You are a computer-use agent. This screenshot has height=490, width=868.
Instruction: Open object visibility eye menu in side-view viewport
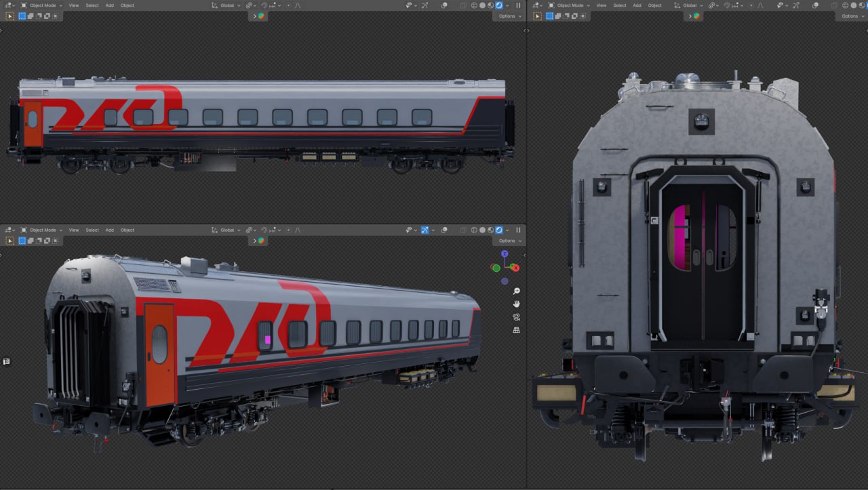pyautogui.click(x=411, y=5)
